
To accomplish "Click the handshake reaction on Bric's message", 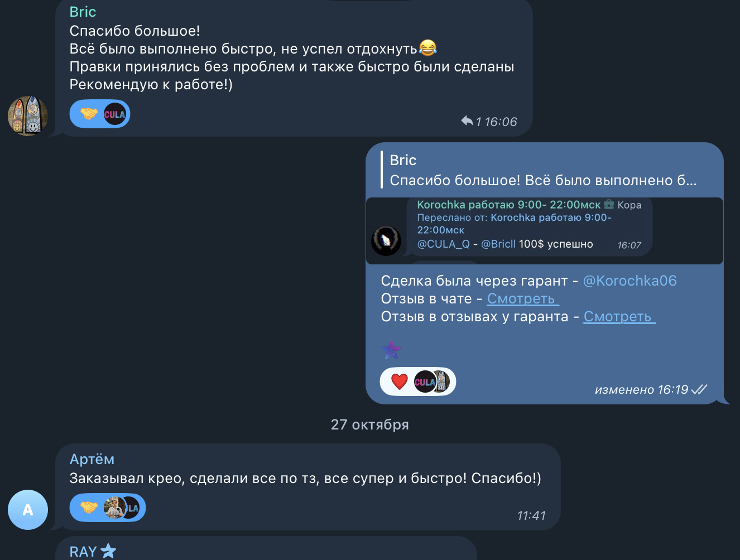I will click(89, 114).
